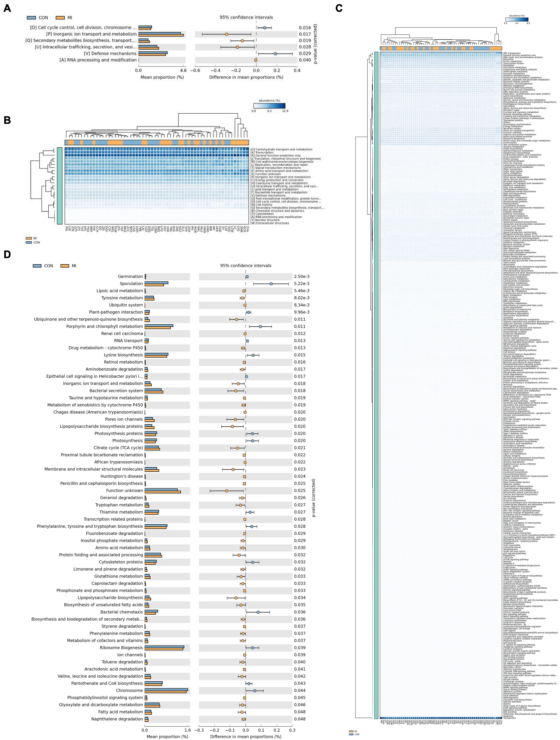Click the p-value 9.96e-3 beside Plant-pathogen interaction

[x=302, y=312]
